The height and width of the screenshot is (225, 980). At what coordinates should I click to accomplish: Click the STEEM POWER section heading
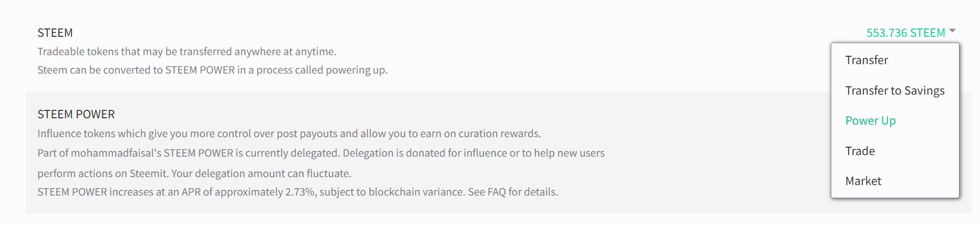(76, 114)
